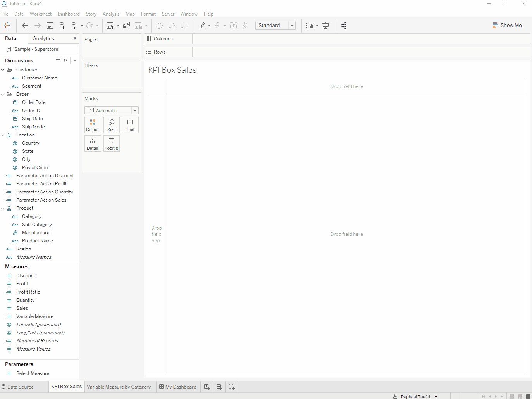Click the Text marks card button
This screenshot has width=532, height=399.
click(130, 125)
